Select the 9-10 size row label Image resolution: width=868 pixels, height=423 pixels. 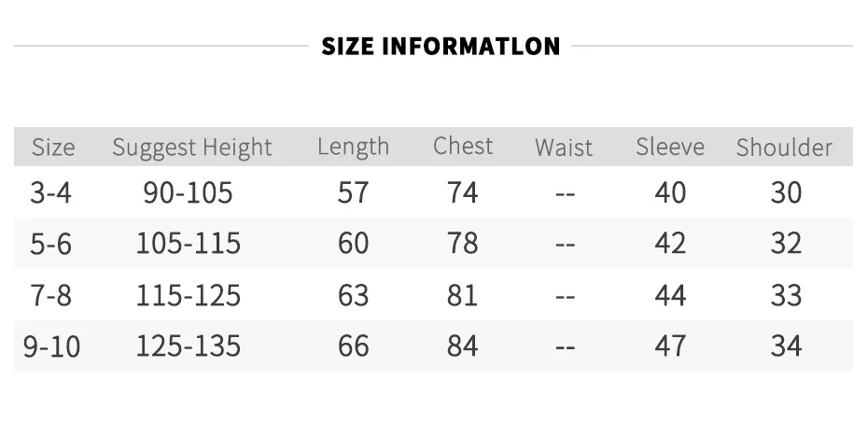coord(52,346)
